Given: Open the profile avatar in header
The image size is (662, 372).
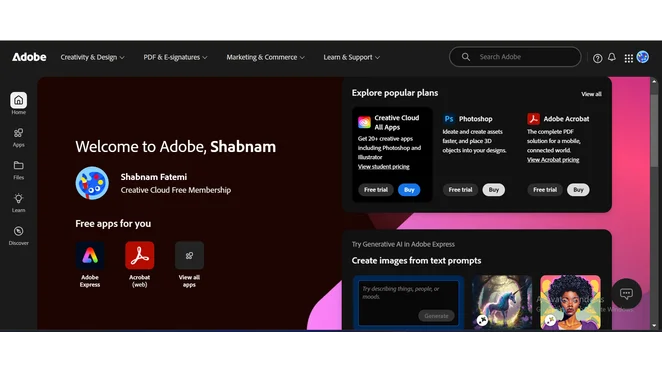Looking at the screenshot, I should (x=643, y=57).
